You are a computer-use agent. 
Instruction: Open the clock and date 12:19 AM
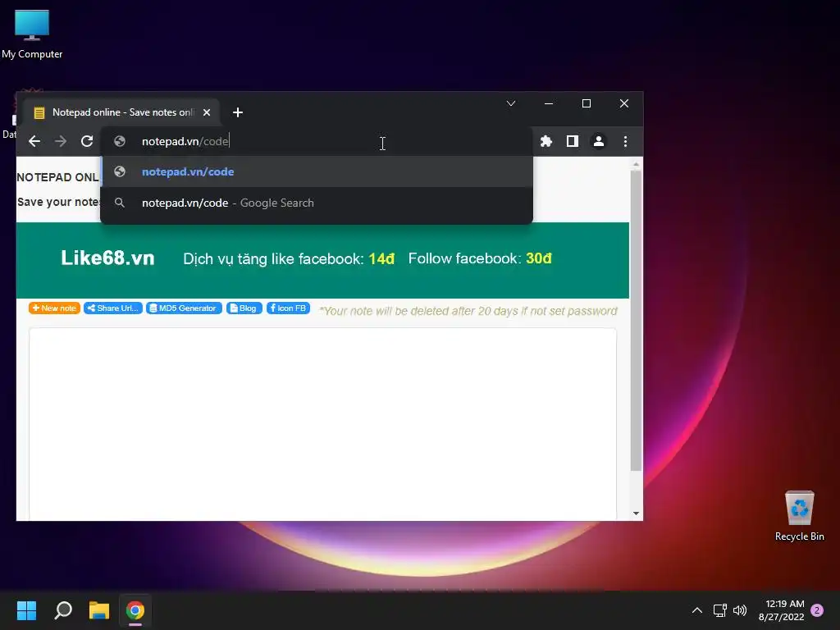pyautogui.click(x=782, y=610)
